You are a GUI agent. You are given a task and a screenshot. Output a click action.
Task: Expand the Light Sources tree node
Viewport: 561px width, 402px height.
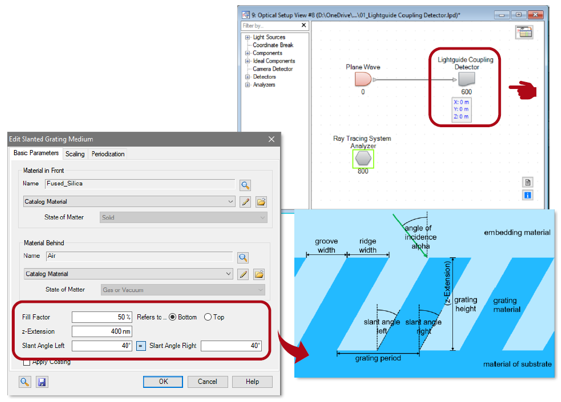click(x=247, y=37)
